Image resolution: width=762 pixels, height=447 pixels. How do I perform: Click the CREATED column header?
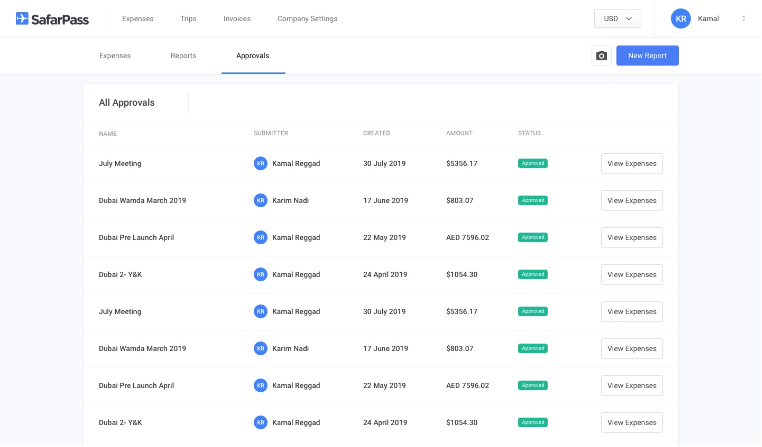click(377, 133)
